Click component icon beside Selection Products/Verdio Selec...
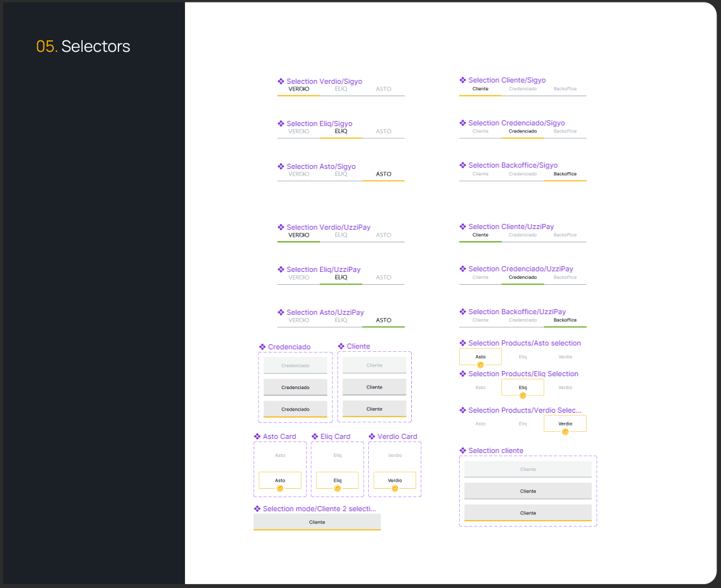 (462, 410)
